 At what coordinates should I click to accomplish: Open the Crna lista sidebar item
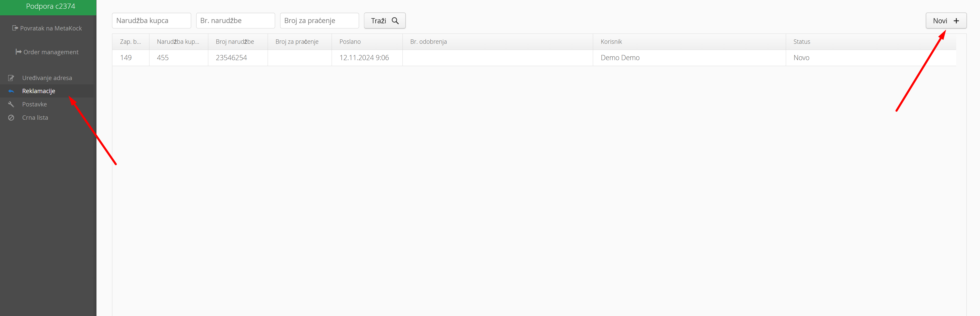click(x=35, y=118)
